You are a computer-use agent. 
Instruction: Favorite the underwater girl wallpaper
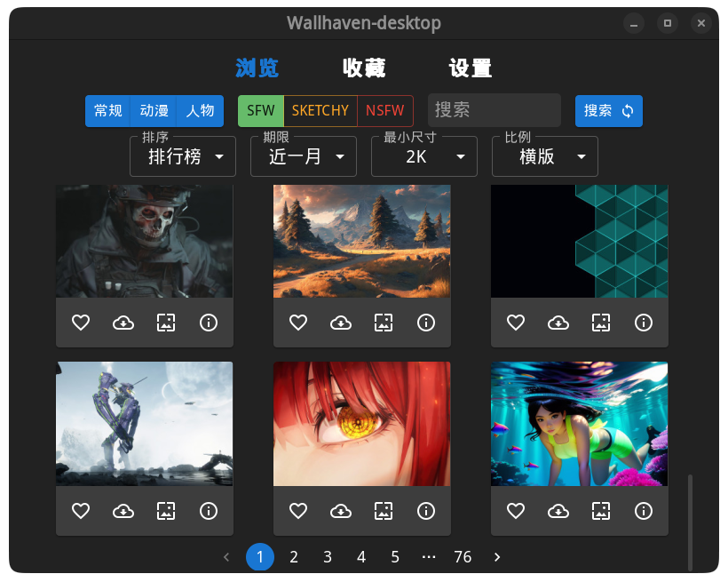pos(516,511)
